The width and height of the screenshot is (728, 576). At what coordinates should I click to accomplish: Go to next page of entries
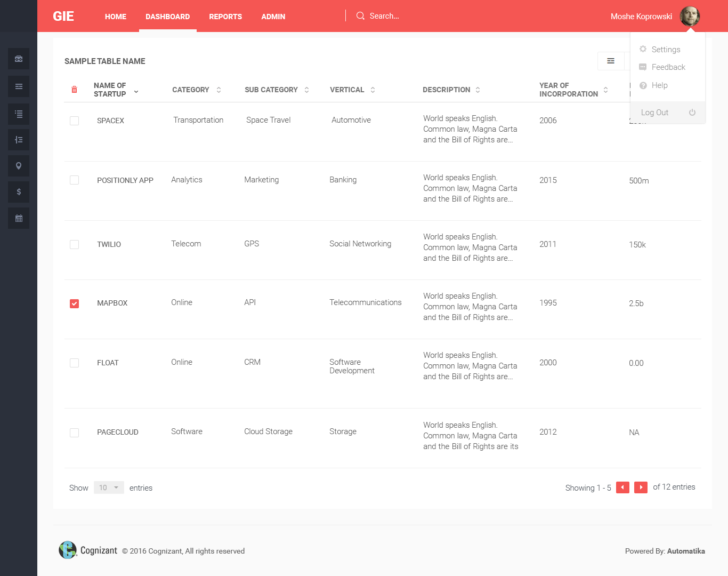[x=641, y=487]
